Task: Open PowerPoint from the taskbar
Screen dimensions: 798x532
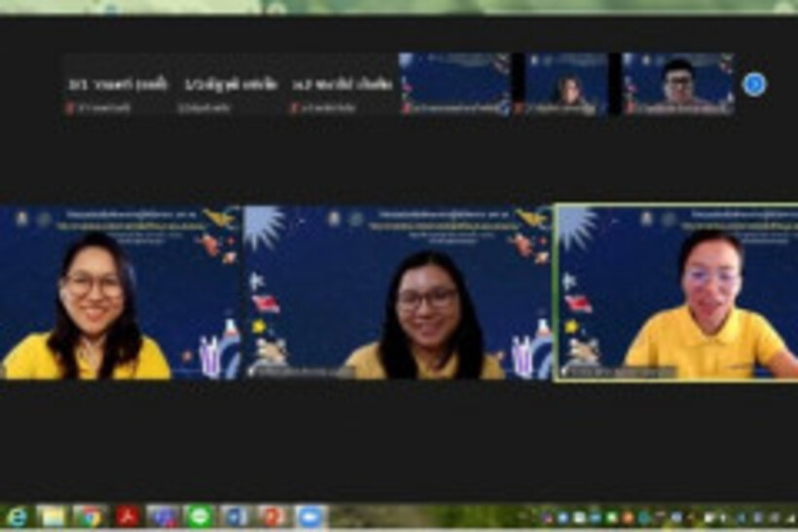Action: click(x=272, y=516)
